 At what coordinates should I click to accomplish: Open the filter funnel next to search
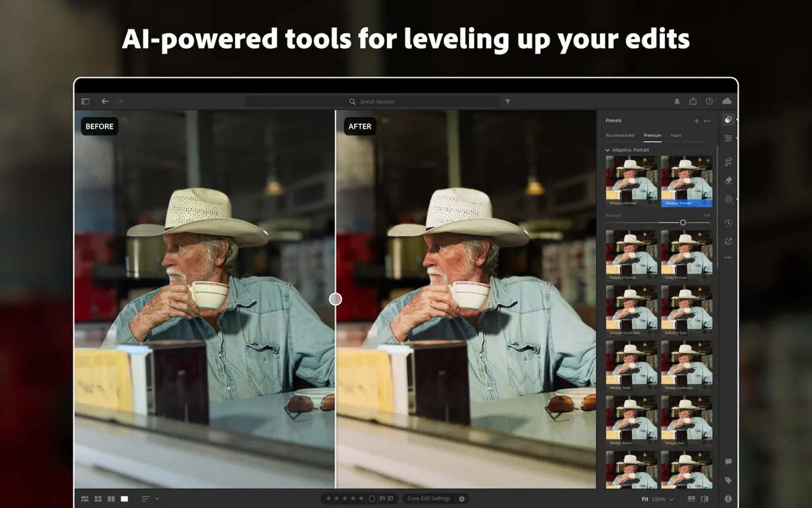(508, 101)
